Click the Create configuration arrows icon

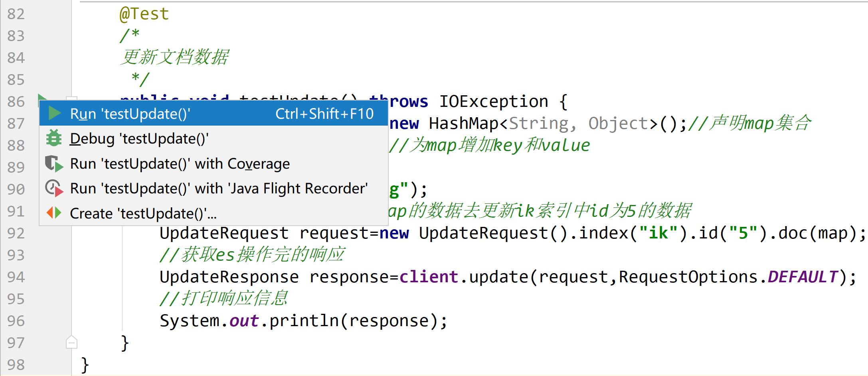pos(54,213)
